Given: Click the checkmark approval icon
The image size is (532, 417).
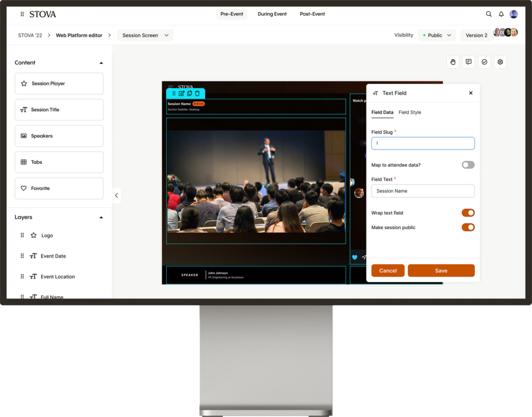Looking at the screenshot, I should pos(484,62).
